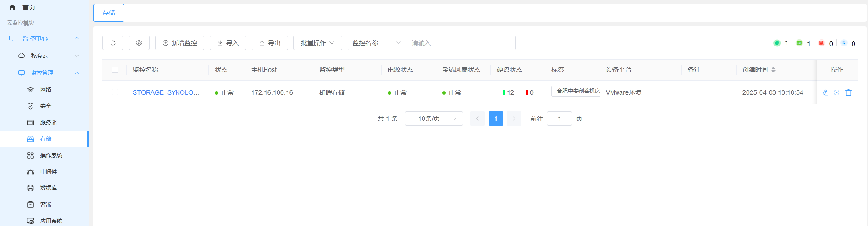Open STORAGE_SYNOLO... monitor link
868x226 pixels.
166,92
